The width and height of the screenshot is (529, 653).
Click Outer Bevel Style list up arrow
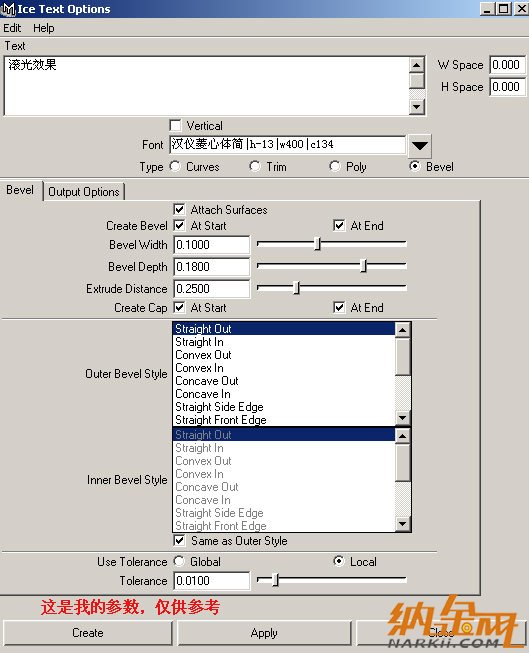402,330
